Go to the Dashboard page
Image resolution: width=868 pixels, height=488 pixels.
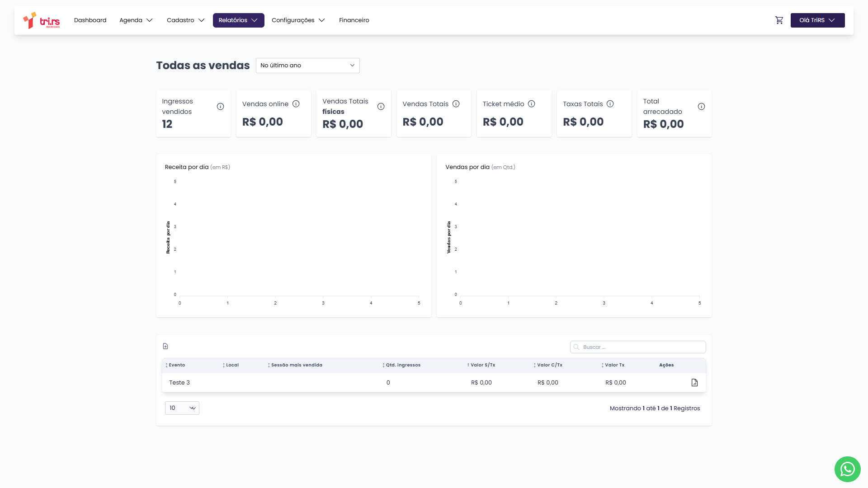coord(90,20)
